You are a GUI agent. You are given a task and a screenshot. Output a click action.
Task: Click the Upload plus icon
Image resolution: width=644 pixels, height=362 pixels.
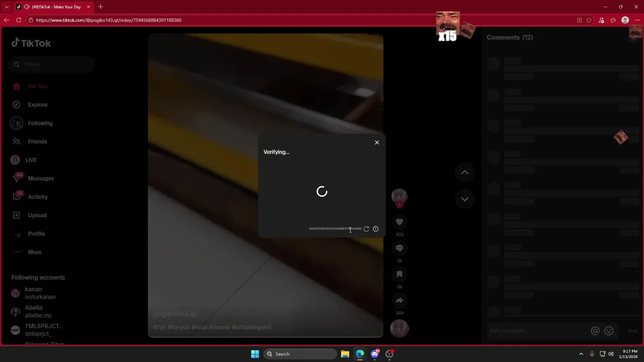[x=16, y=215]
